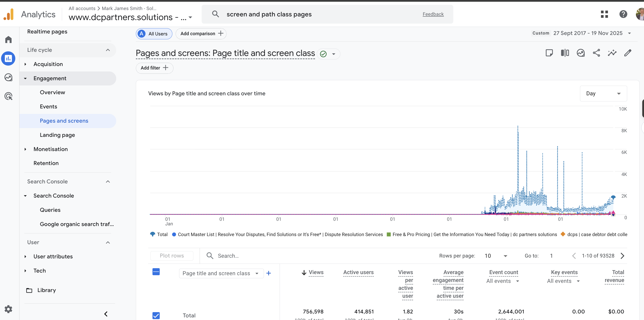
Task: Select Events in Engagement menu
Action: (48, 107)
